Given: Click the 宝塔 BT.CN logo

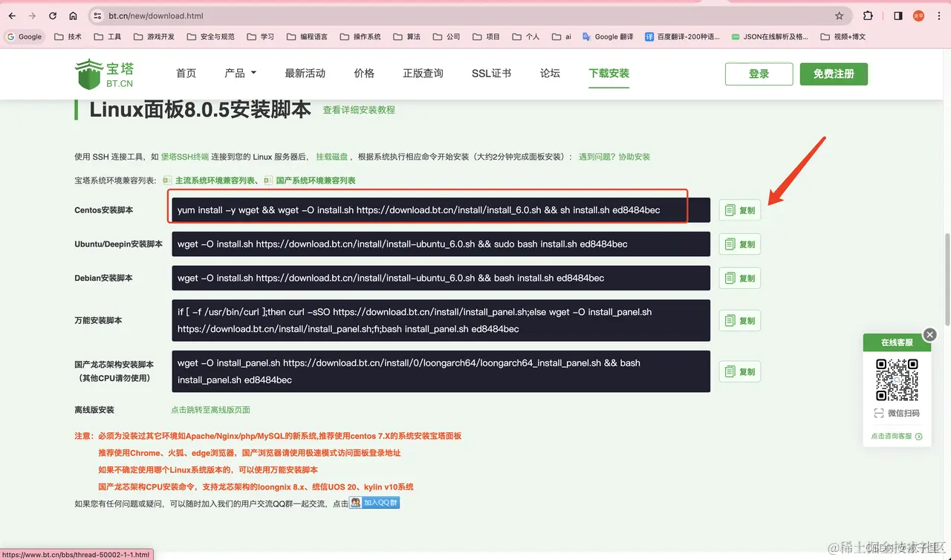Looking at the screenshot, I should tap(105, 74).
